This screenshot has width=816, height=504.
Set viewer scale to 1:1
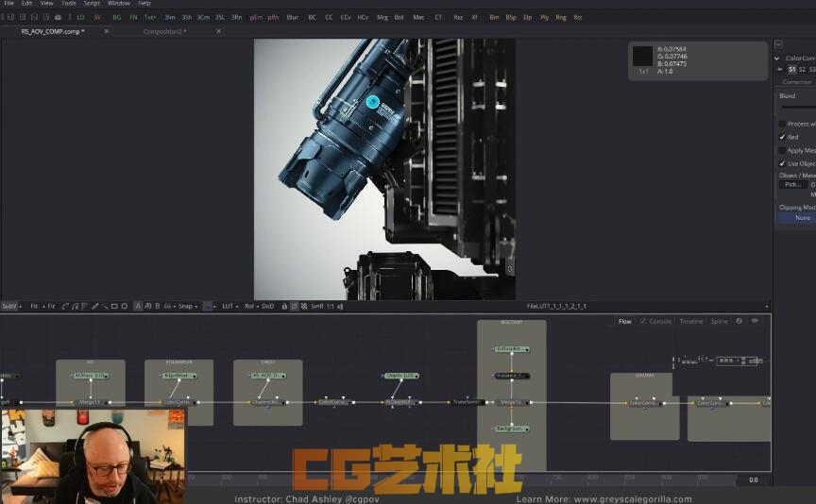click(330, 307)
